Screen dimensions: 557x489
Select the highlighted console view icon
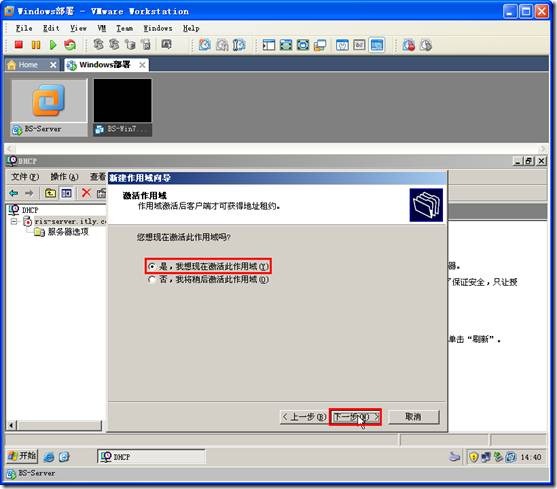pyautogui.click(x=377, y=45)
